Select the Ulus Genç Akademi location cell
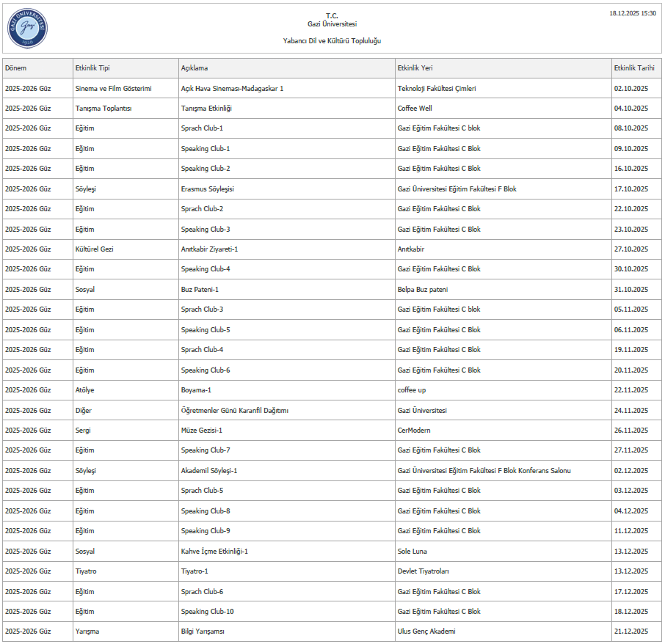Screen dimensions: 665x644 [x=426, y=632]
